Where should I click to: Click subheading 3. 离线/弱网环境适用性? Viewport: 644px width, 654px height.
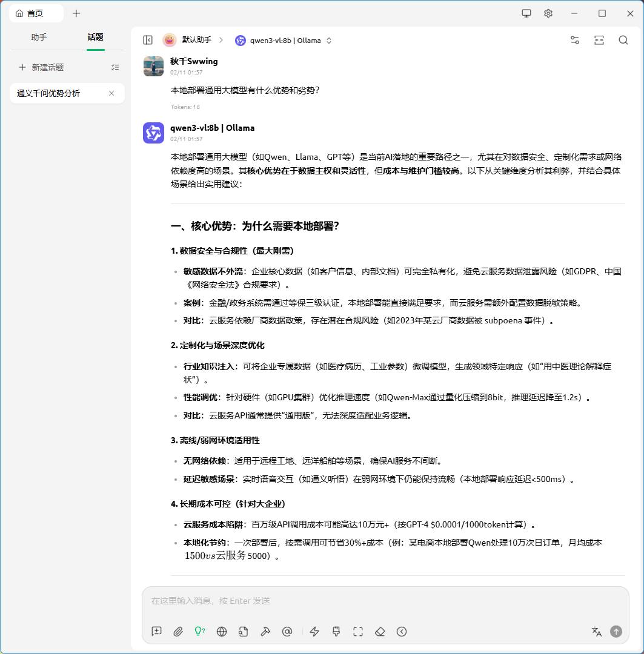point(215,440)
